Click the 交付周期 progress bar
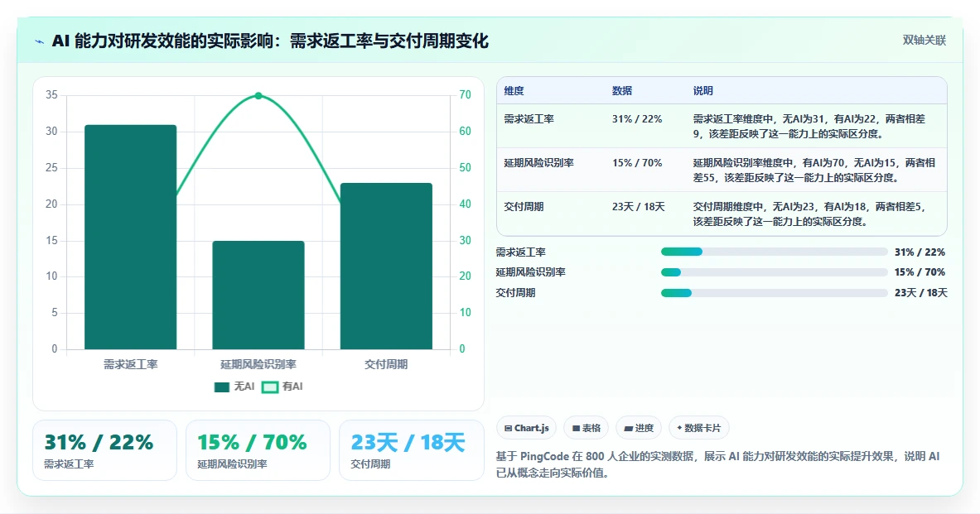 (x=774, y=293)
